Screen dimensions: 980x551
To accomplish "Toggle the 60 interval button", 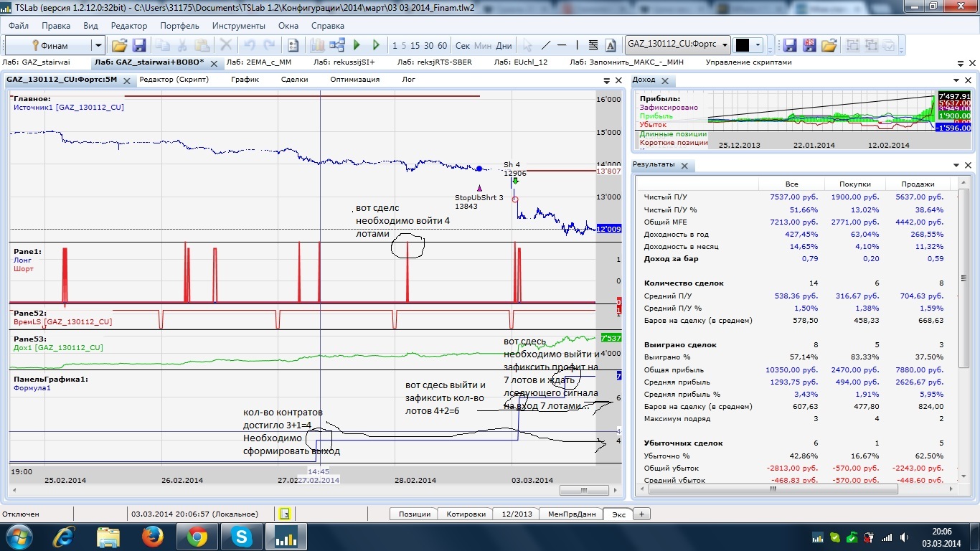I will (x=442, y=45).
